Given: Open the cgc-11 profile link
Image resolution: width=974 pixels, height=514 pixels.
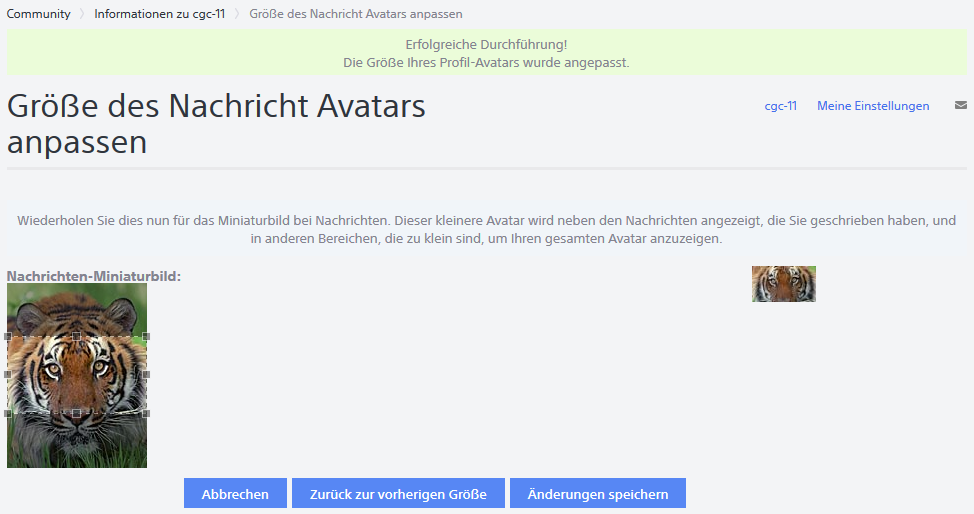Looking at the screenshot, I should (780, 106).
